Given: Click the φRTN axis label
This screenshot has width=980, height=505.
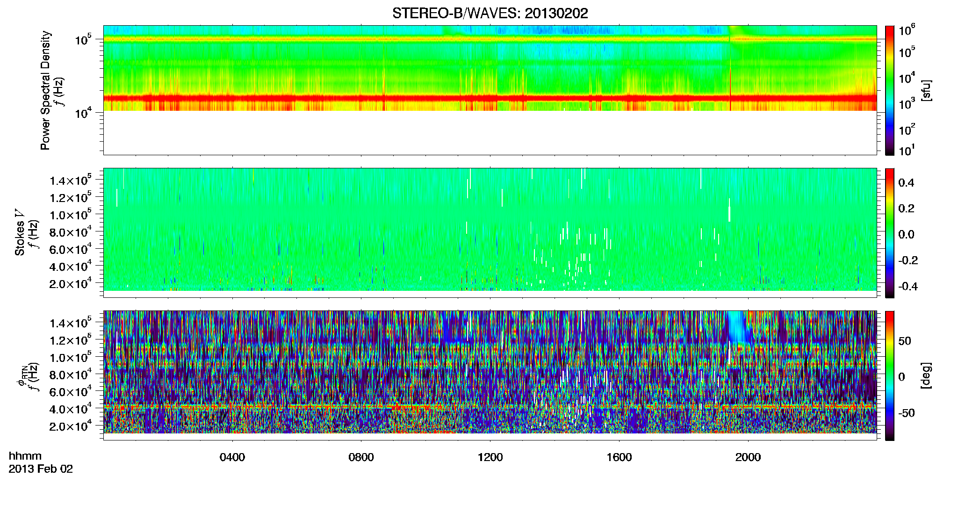Looking at the screenshot, I should click(22, 375).
